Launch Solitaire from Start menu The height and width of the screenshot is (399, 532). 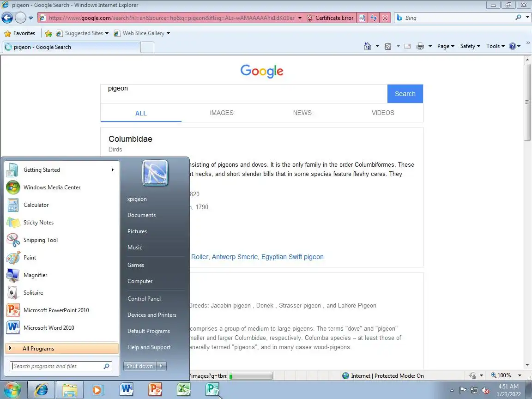click(61, 293)
